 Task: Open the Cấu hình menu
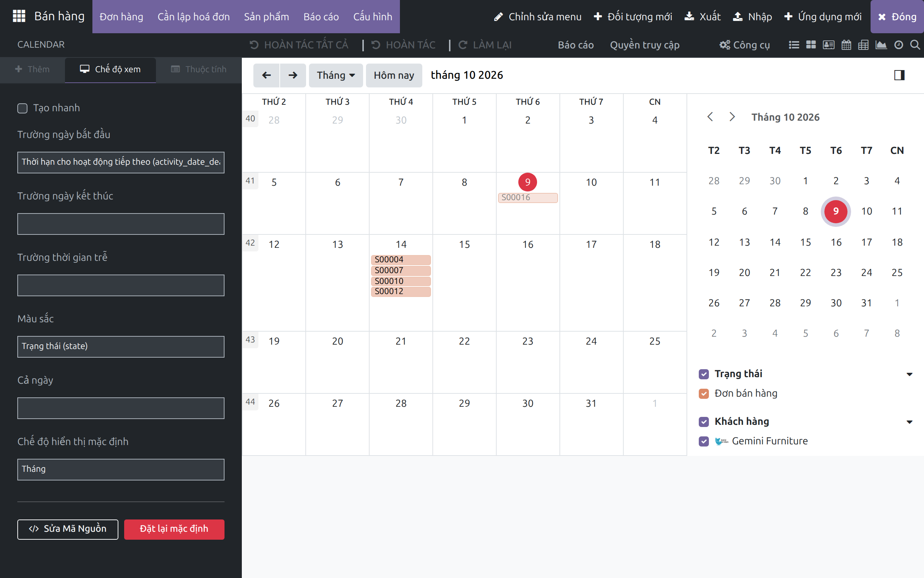(372, 17)
